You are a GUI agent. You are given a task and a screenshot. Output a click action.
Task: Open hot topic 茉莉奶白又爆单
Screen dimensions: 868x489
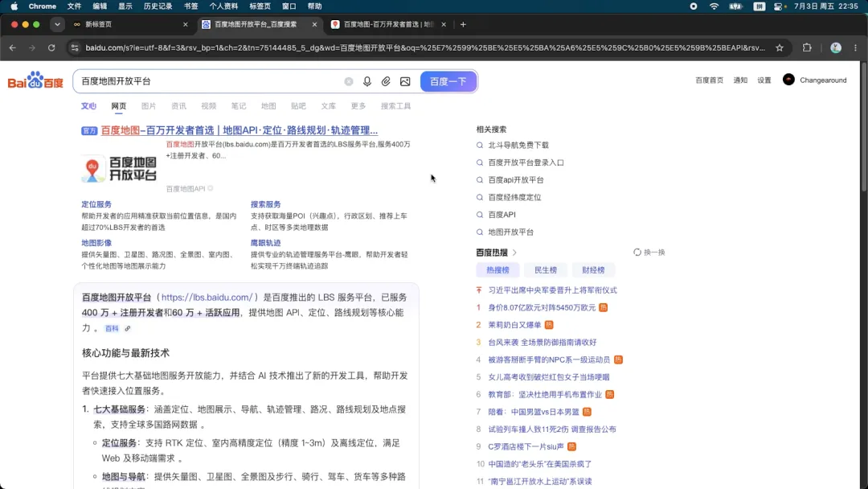515,325
